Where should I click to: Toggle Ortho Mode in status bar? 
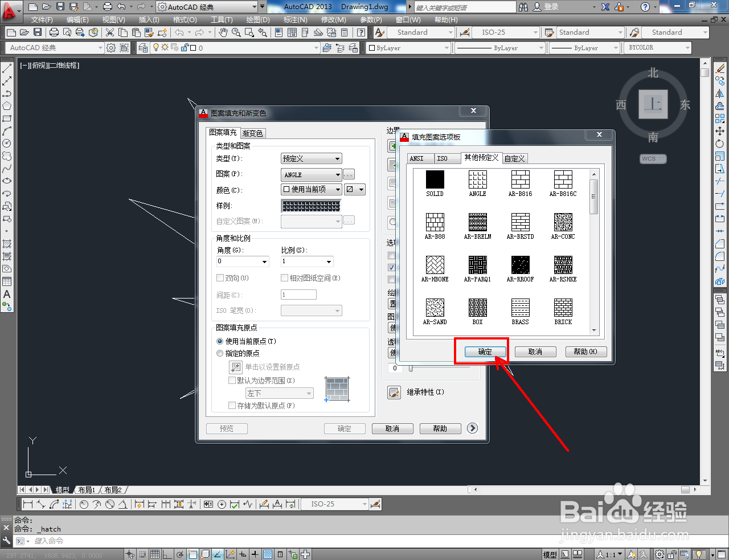(167, 554)
